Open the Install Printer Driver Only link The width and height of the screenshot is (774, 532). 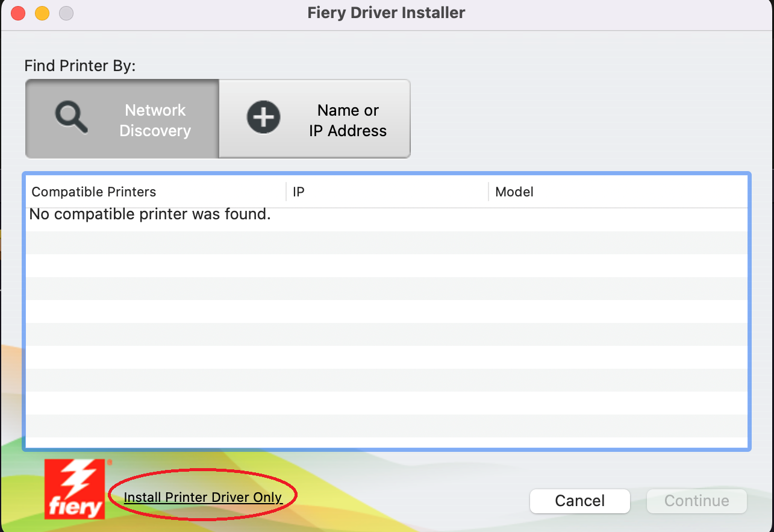point(203,497)
